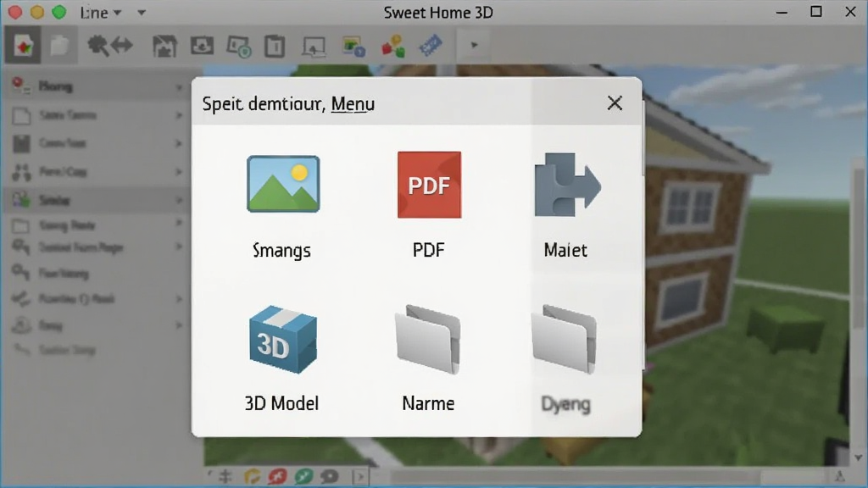The height and width of the screenshot is (488, 868).
Task: Expand the folder sidebar row arrow
Action: click(179, 223)
